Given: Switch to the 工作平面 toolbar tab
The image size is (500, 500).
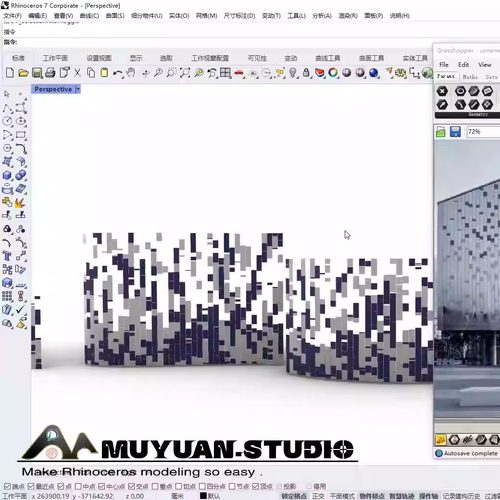Looking at the screenshot, I should (55, 58).
